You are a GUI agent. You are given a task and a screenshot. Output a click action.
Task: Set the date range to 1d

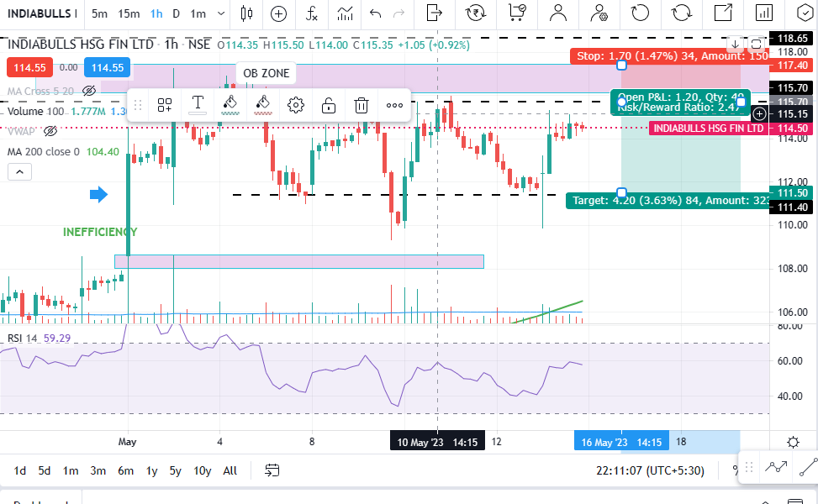pos(20,470)
